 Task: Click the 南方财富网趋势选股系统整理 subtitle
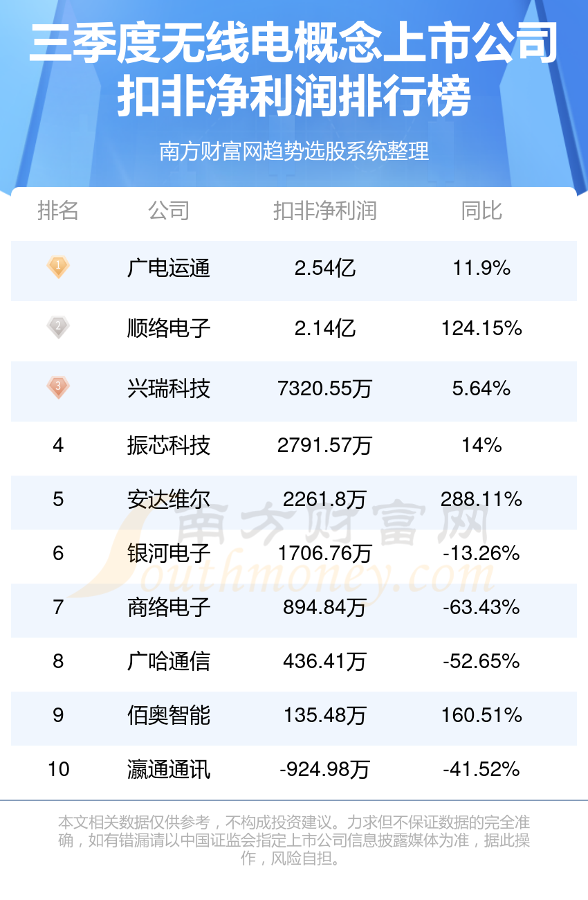point(294,151)
